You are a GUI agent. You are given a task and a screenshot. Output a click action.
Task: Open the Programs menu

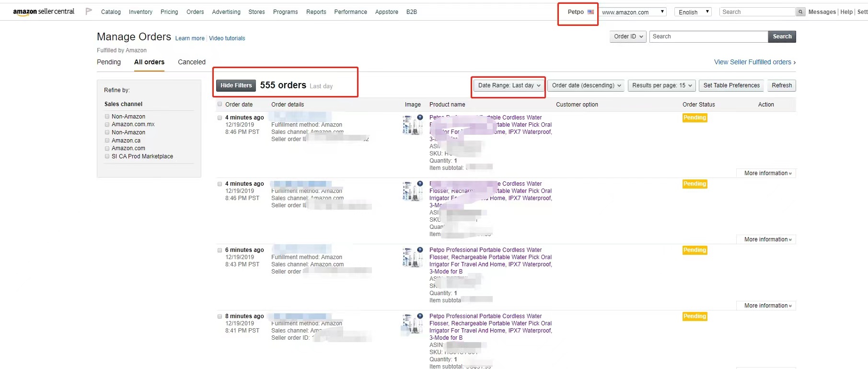(x=285, y=12)
